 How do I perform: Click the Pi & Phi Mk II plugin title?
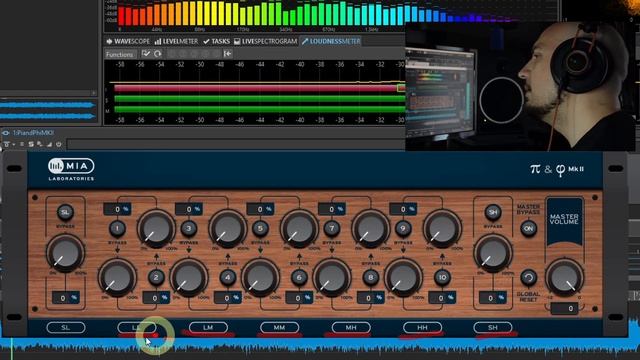[557, 169]
